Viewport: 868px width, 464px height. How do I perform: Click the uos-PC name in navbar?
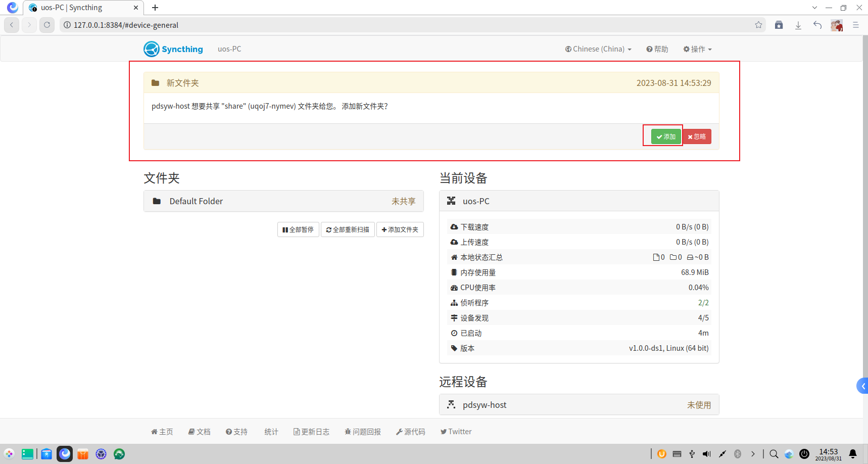click(x=229, y=49)
